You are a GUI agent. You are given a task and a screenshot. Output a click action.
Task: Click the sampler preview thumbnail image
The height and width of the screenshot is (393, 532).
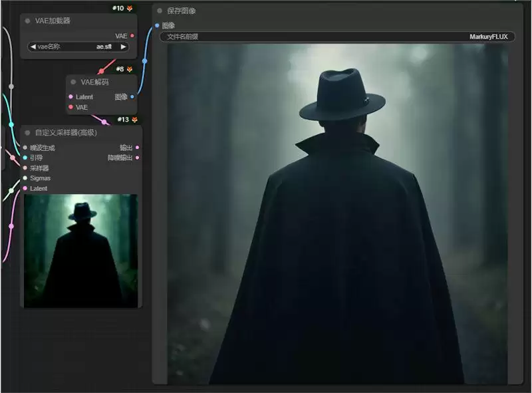click(80, 251)
